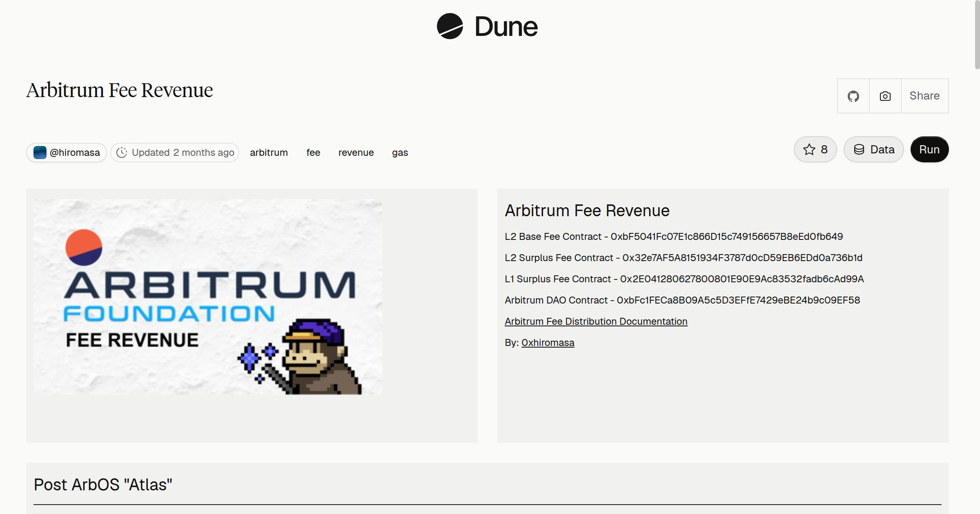Open the 0xhiromasa author link
980x514 pixels.
click(548, 343)
